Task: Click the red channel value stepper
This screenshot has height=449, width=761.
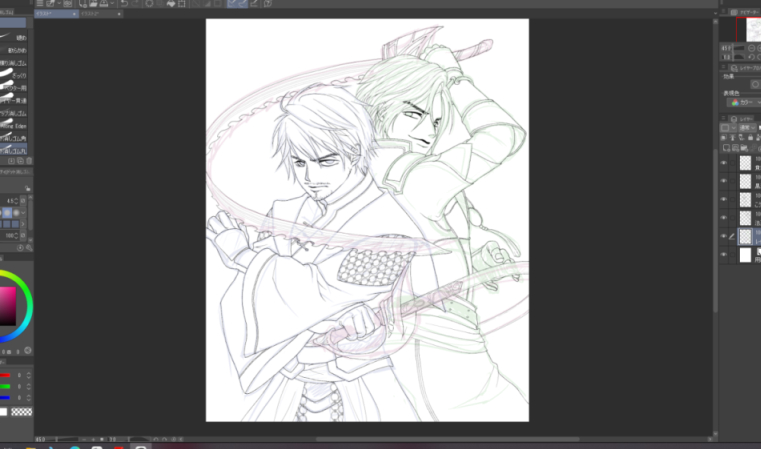Action: tap(29, 375)
